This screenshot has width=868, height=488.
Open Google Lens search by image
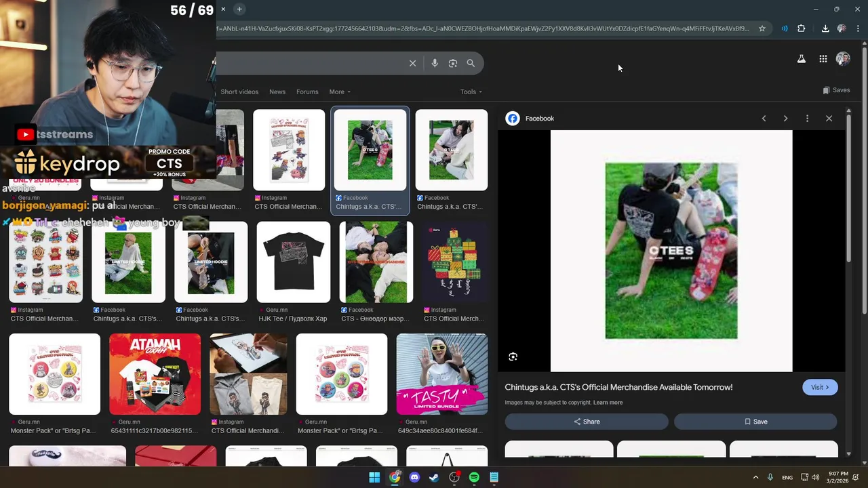[x=453, y=63]
